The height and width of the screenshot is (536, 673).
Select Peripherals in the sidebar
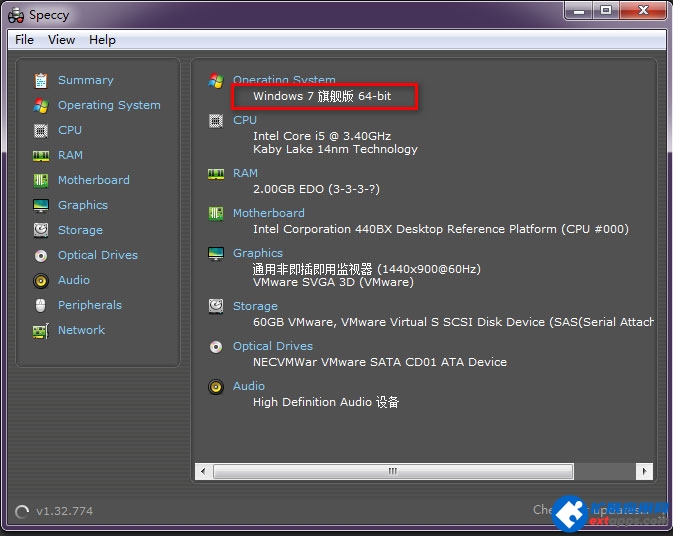90,305
